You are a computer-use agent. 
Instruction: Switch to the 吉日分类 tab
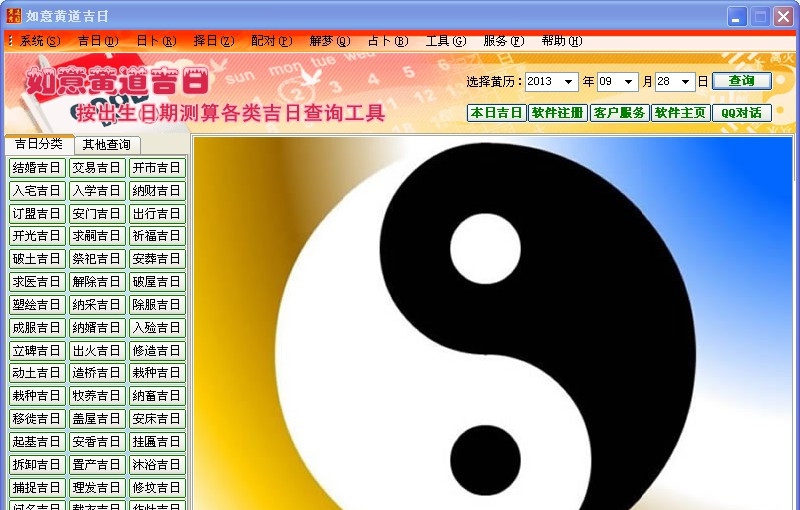pyautogui.click(x=39, y=144)
